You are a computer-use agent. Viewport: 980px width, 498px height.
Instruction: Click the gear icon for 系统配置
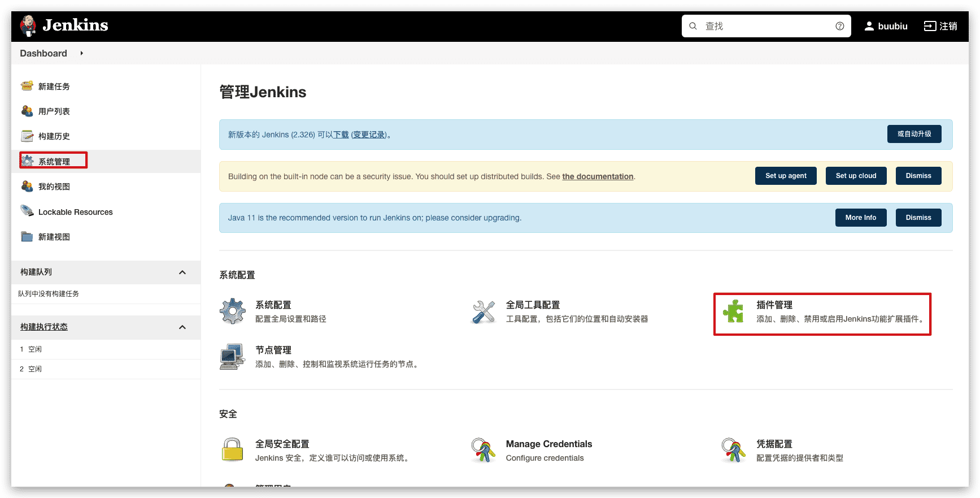233,311
